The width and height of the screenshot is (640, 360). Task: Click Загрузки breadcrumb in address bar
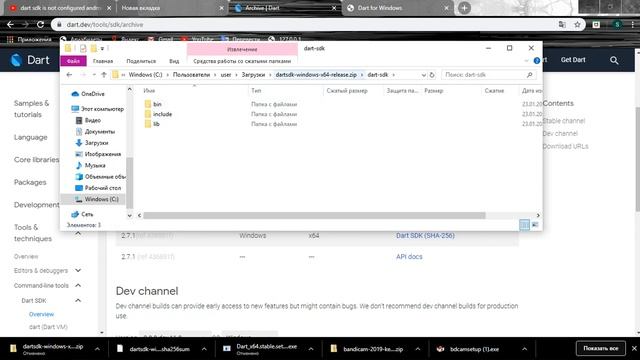click(253, 75)
